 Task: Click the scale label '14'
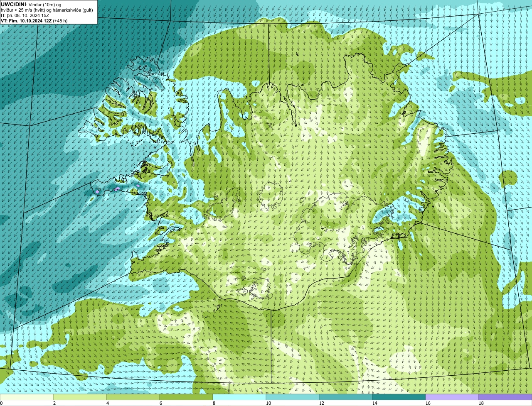point(375,403)
